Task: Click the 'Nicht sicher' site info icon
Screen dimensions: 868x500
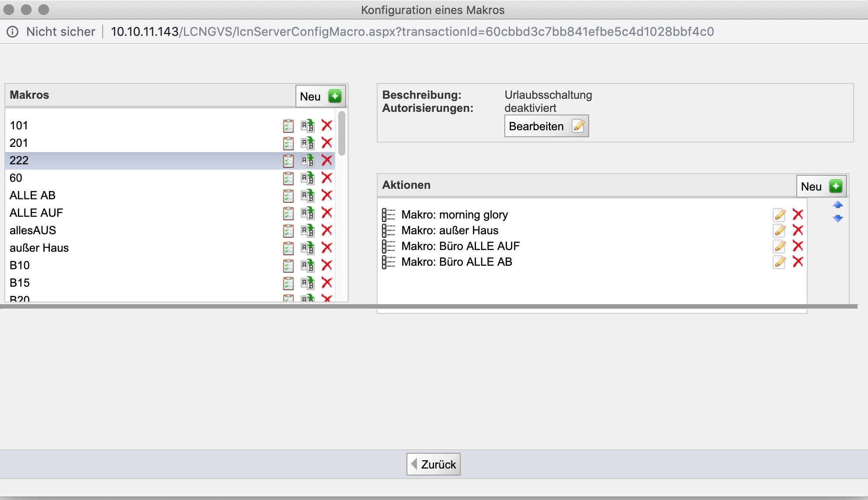Action: click(x=13, y=32)
